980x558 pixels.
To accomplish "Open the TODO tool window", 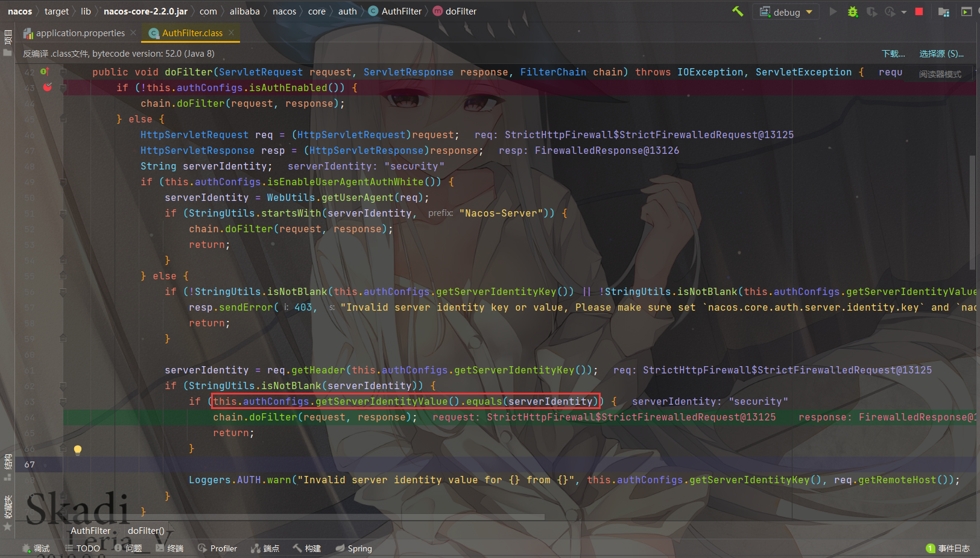I will [83, 548].
